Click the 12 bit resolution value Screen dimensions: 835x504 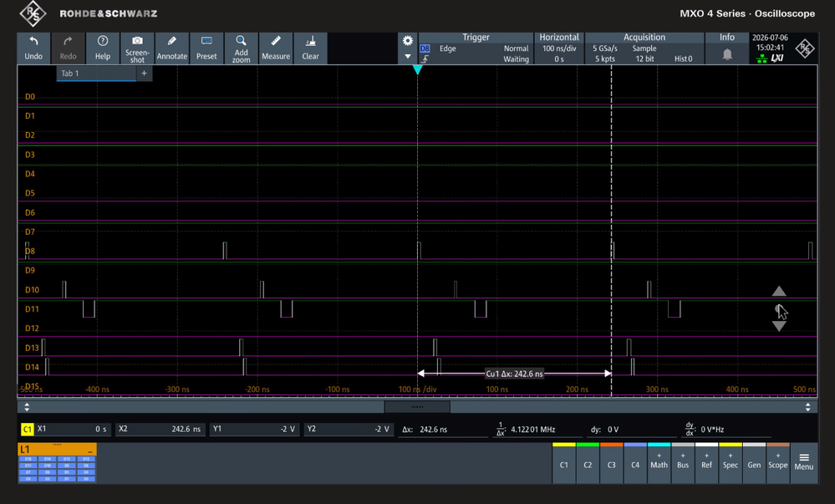click(x=644, y=59)
